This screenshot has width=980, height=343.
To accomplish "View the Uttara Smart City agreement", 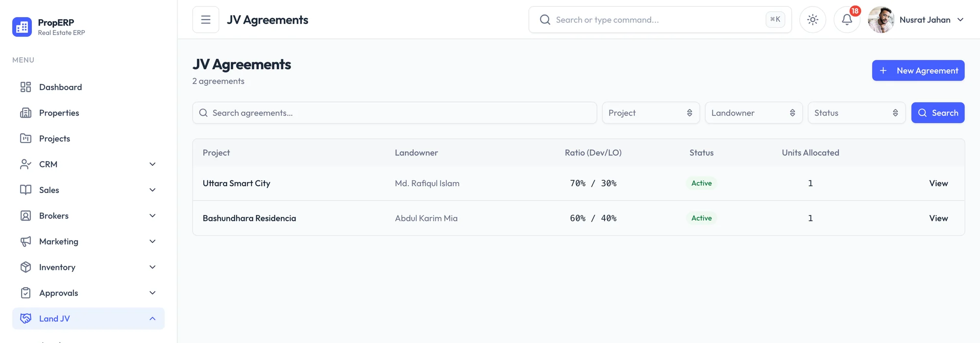I will (x=938, y=183).
